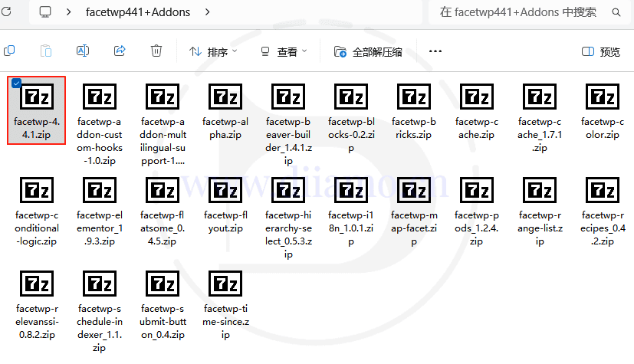Click the paste icon in toolbar

point(46,51)
